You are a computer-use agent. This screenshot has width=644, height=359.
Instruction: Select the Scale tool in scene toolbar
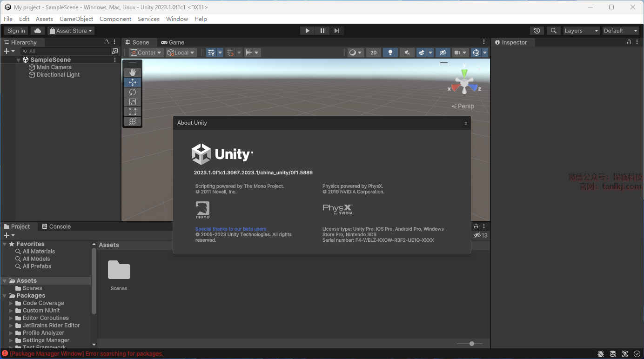pos(133,102)
